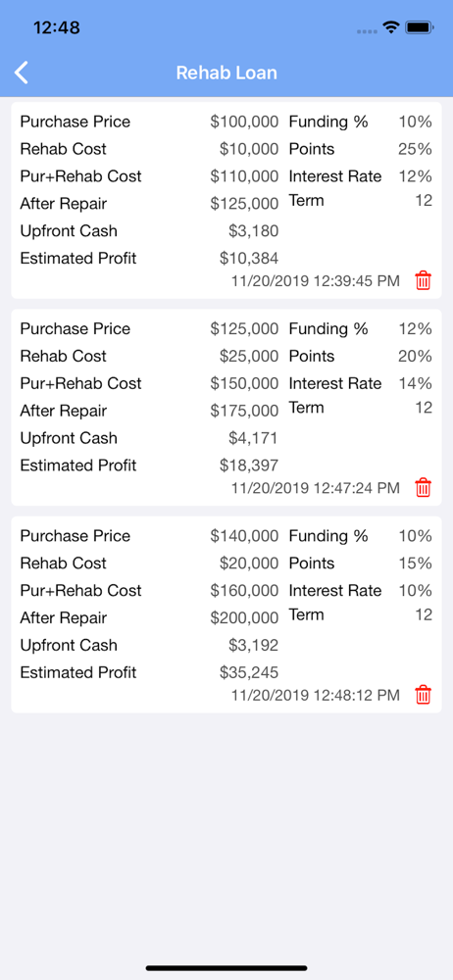Delete the loan saved at 12:47:24 PM
This screenshot has height=980, width=453.
point(424,487)
